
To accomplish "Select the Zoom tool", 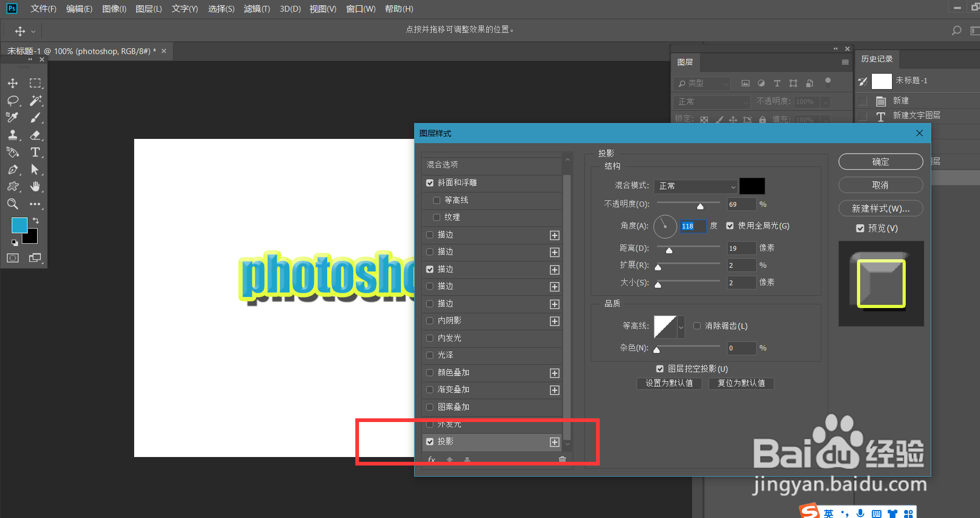I will pos(13,204).
